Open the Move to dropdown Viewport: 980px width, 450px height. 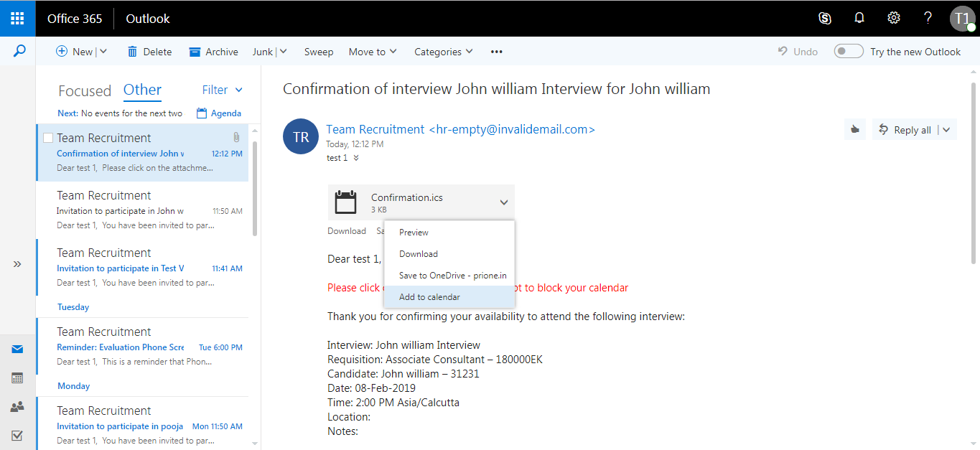[373, 52]
